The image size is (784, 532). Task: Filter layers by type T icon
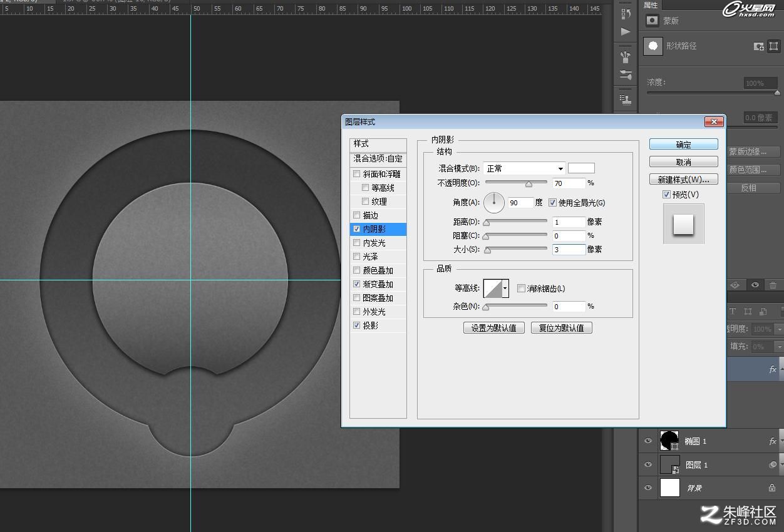[x=733, y=311]
